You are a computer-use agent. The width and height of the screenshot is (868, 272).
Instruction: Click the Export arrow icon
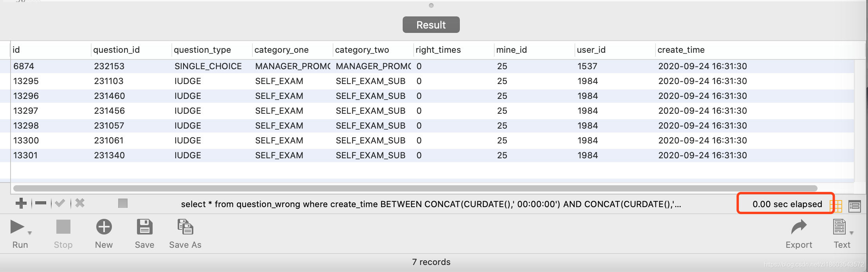coord(799,227)
